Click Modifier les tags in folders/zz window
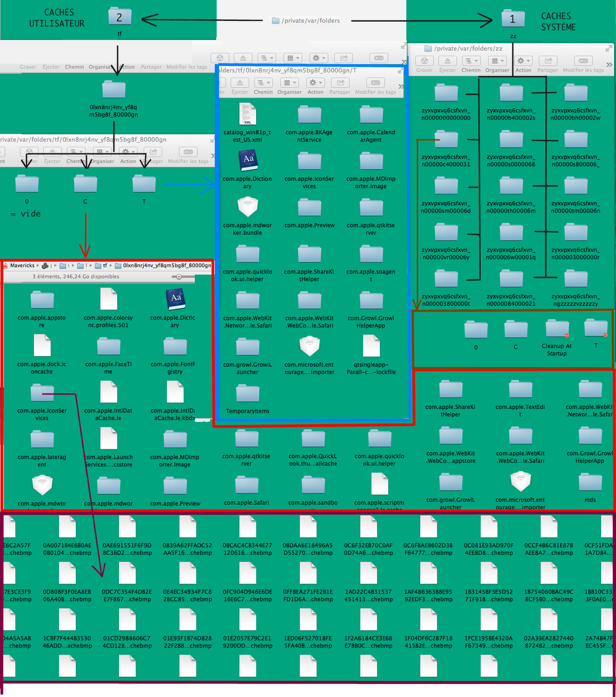616x697 pixels. 583,61
